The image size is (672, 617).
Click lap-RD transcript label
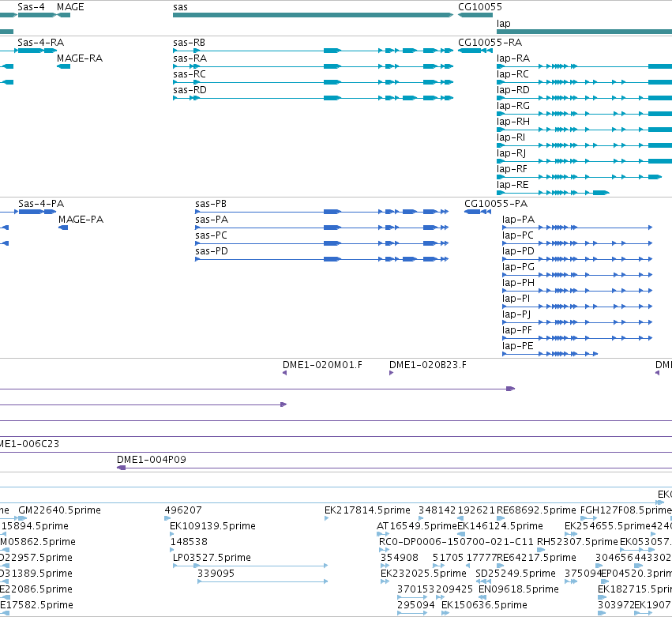[513, 90]
